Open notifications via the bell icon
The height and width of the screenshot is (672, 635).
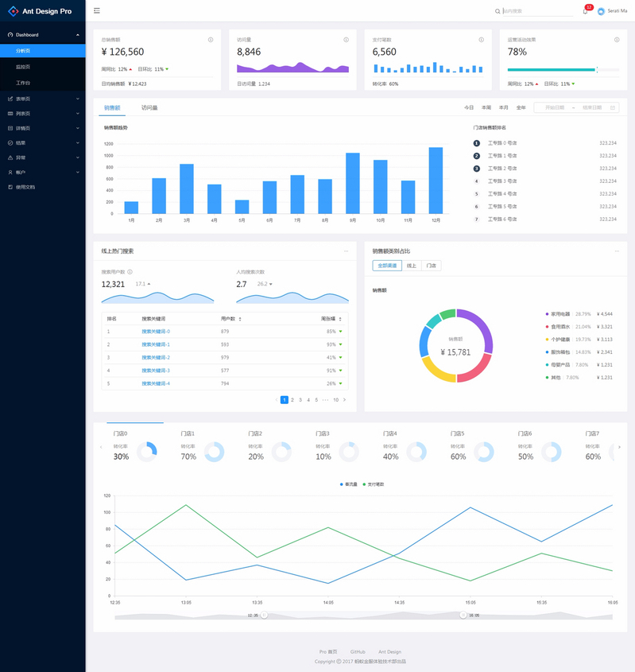(585, 11)
